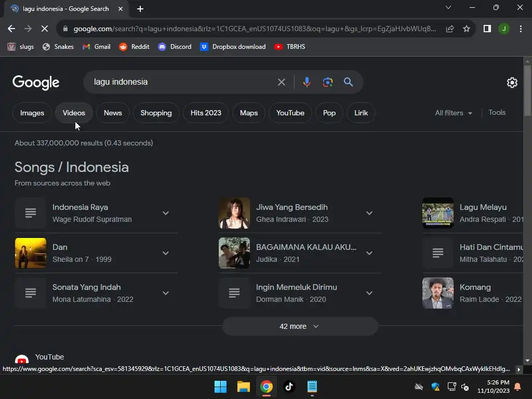The height and width of the screenshot is (399, 532).
Task: Open TikTok from the taskbar
Action: pos(289,387)
